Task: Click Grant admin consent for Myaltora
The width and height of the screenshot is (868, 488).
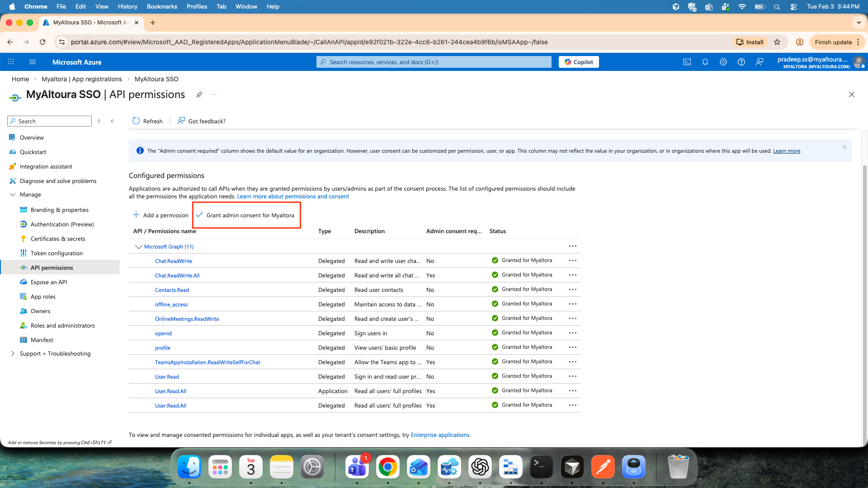Action: tap(245, 215)
